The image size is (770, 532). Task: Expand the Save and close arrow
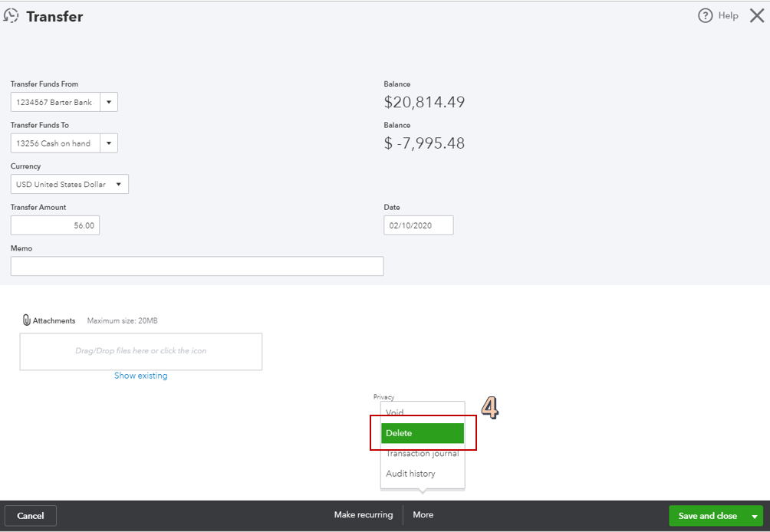pos(755,516)
